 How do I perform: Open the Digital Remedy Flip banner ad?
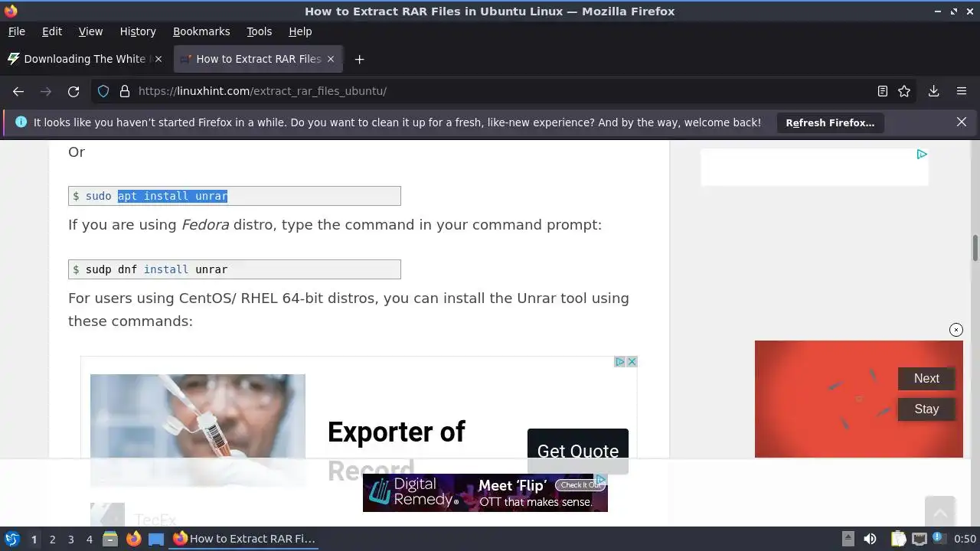click(x=485, y=493)
